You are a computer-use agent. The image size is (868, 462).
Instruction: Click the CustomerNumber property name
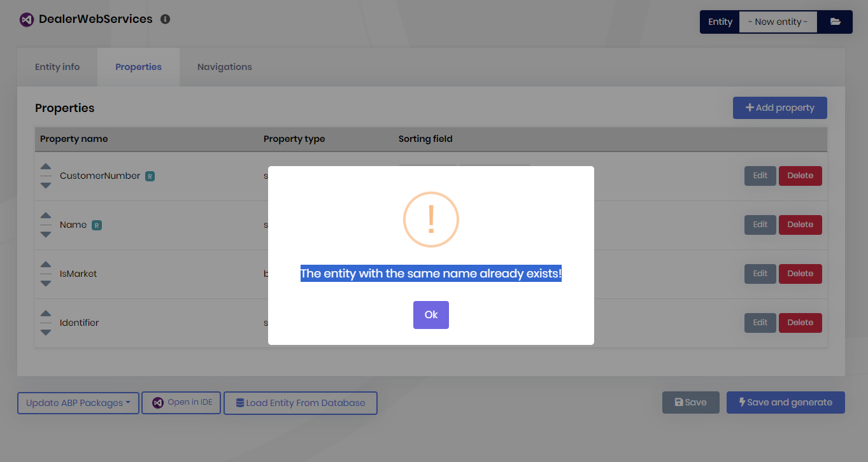[x=100, y=176]
